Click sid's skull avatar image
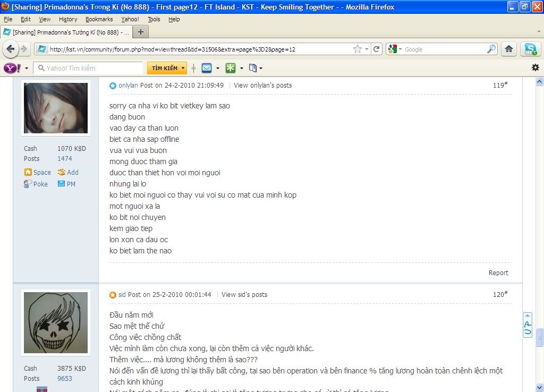 56,322
